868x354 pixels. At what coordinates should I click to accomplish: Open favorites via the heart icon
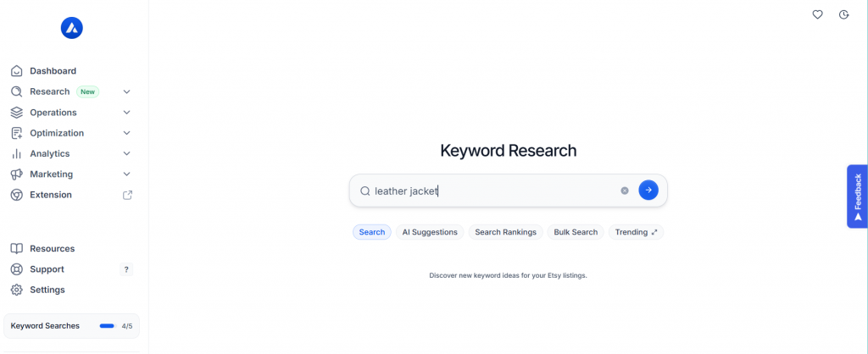[817, 14]
